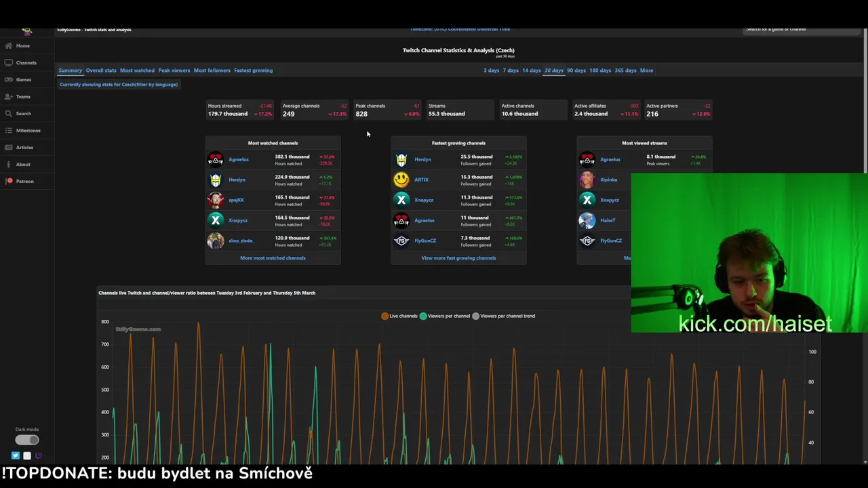Toggle Live channels legend in chart
The width and height of the screenshot is (868, 488).
tap(399, 316)
